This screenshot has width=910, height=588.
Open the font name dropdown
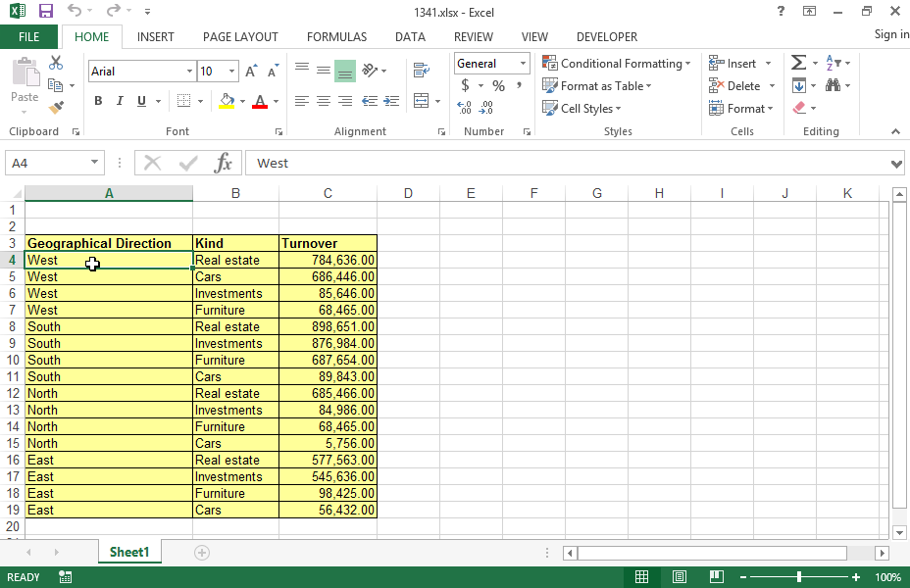point(189,72)
